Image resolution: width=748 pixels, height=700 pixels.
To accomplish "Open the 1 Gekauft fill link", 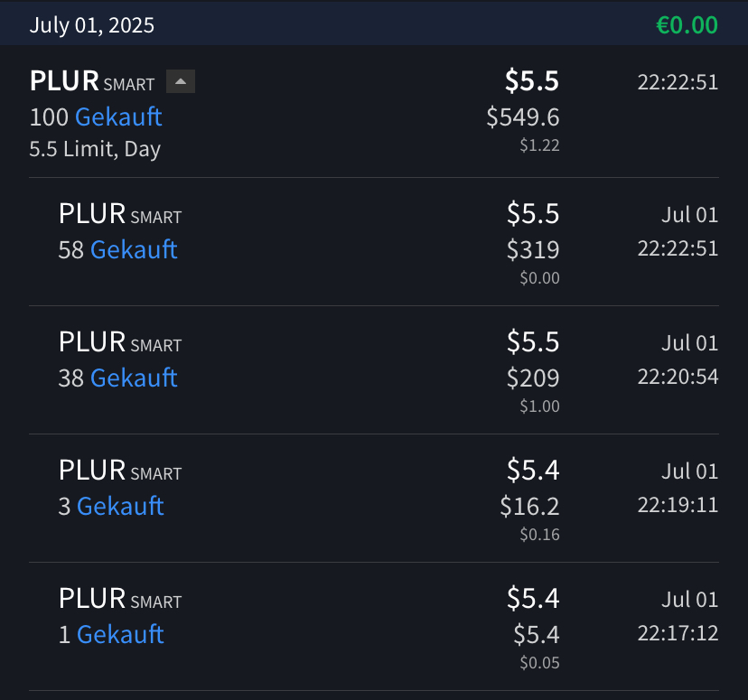I will pos(120,635).
